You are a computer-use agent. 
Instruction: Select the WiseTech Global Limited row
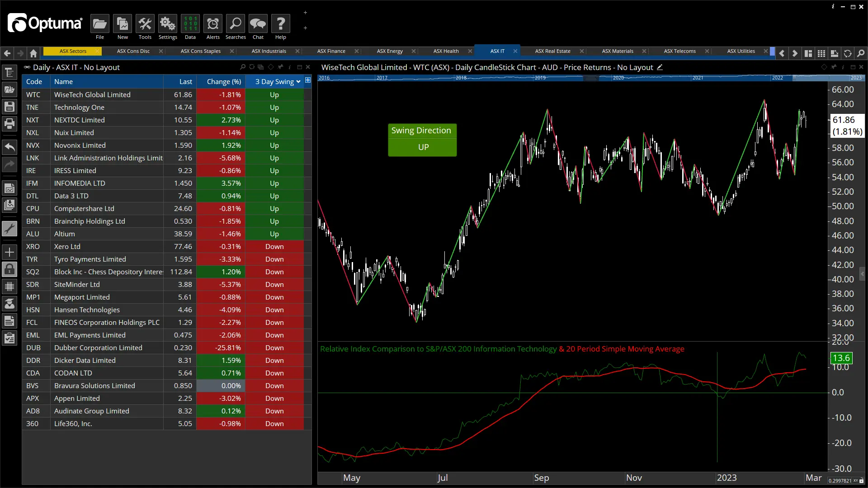point(167,94)
